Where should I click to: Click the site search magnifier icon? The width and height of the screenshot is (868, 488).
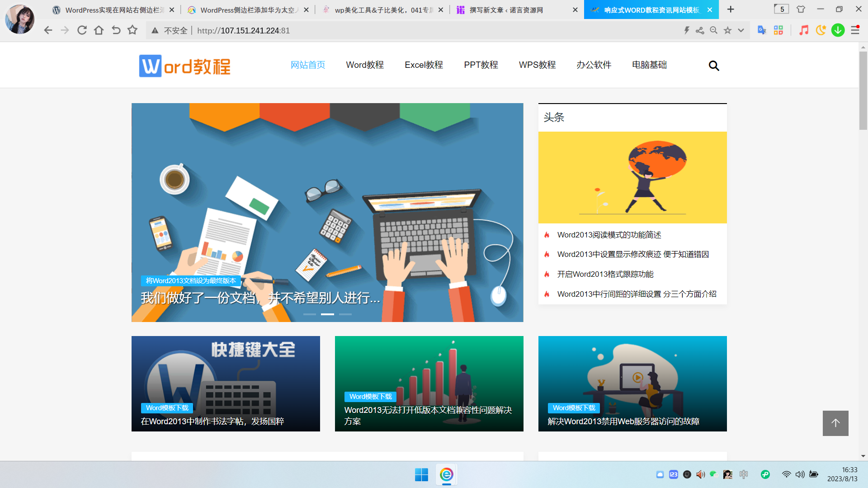pyautogui.click(x=714, y=66)
